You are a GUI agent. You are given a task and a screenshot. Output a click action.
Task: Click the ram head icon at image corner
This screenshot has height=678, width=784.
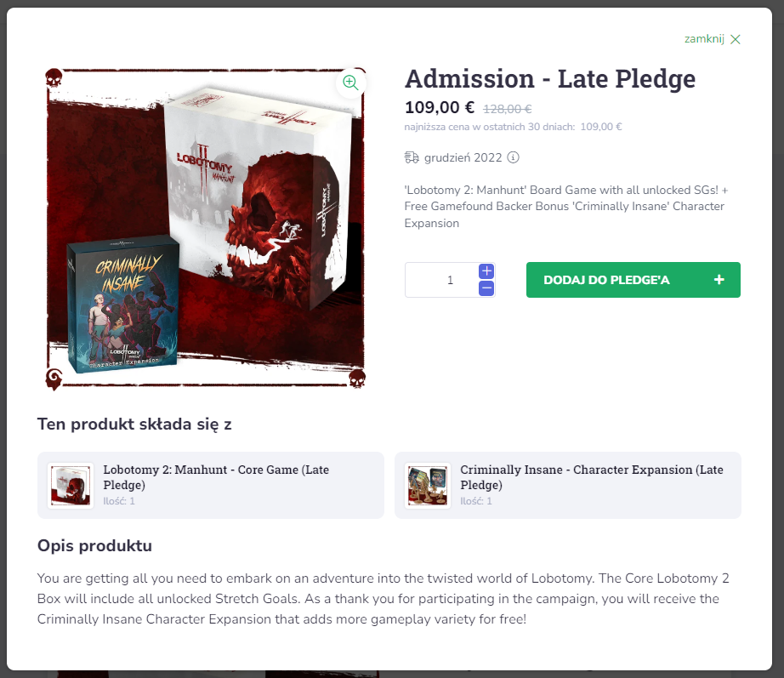pos(54,379)
